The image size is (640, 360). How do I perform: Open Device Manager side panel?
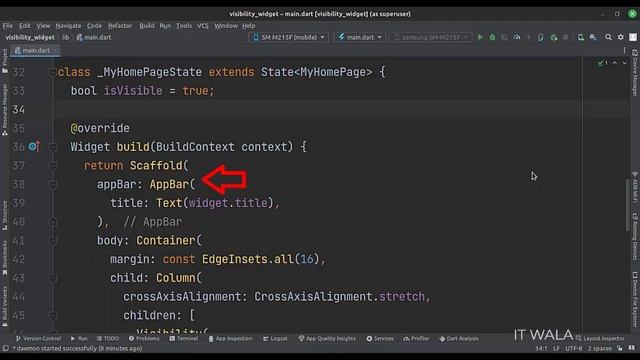(635, 73)
